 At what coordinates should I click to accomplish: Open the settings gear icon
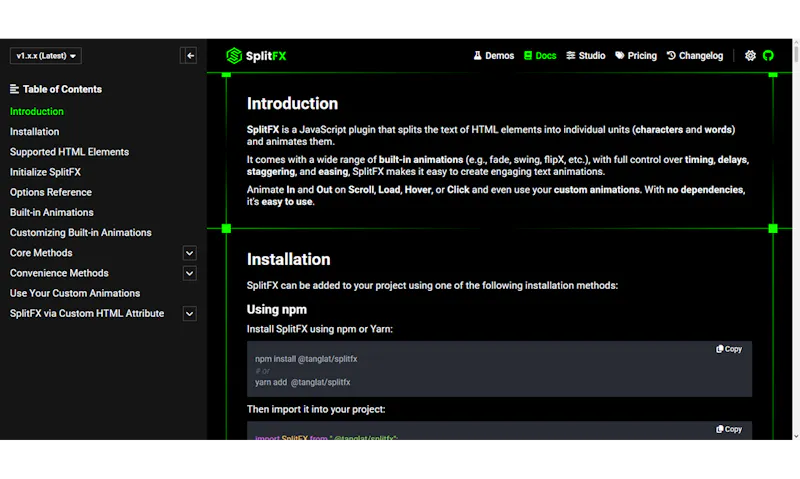click(x=750, y=56)
